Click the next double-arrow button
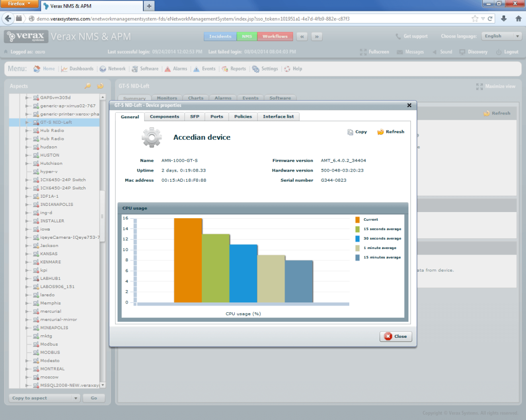This screenshot has width=526, height=420. 316,36
